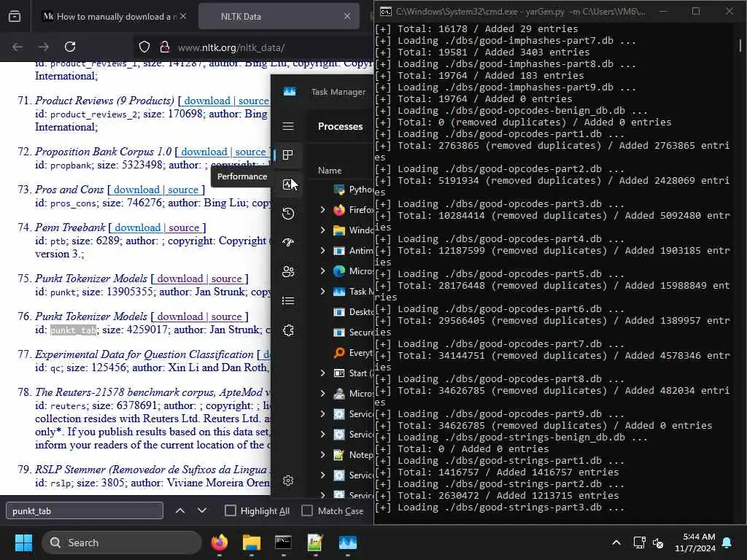Open the Task Manager navigation hamburger menu
The image size is (747, 560).
click(287, 126)
